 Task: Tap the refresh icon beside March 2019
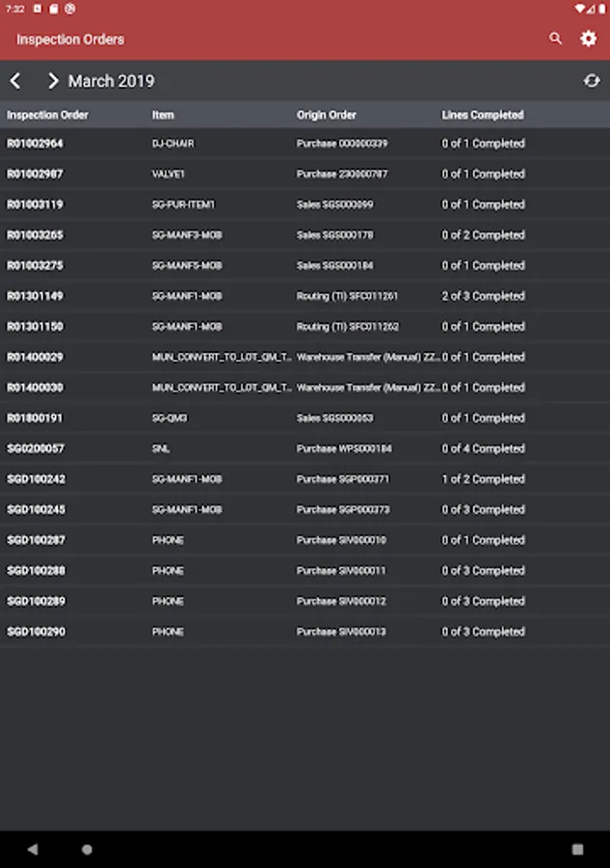591,81
